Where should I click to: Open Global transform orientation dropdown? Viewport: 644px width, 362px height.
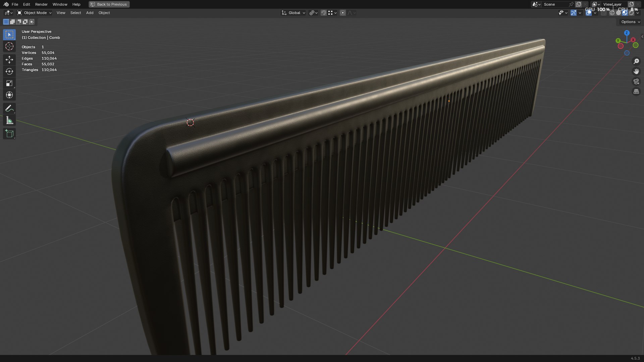293,13
